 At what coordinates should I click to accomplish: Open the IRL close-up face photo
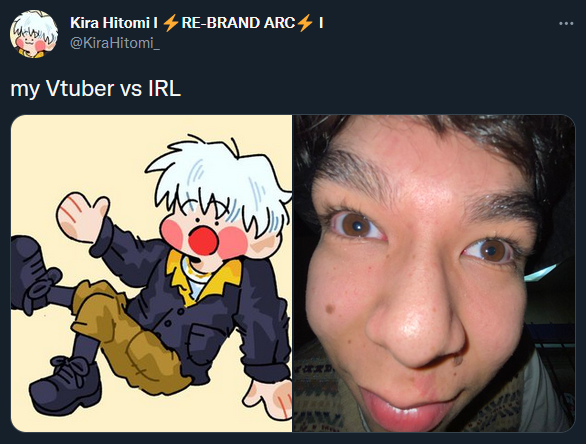pyautogui.click(x=434, y=273)
